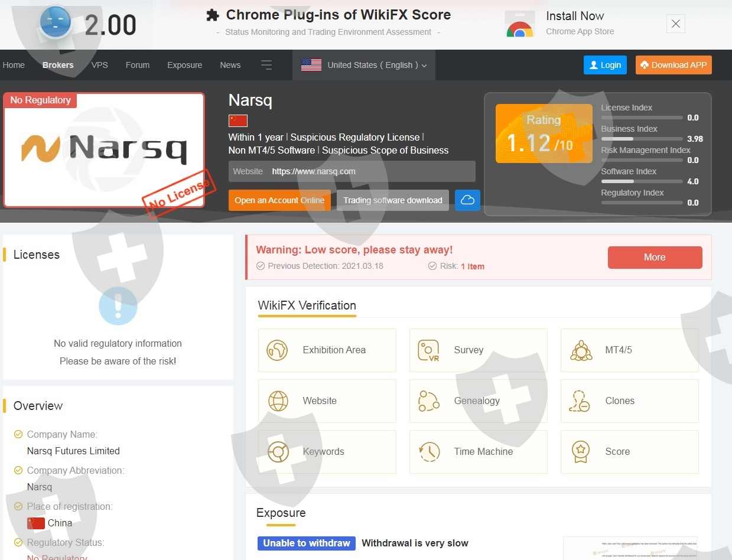Open the Survey VR icon
732x560 pixels.
click(428, 350)
